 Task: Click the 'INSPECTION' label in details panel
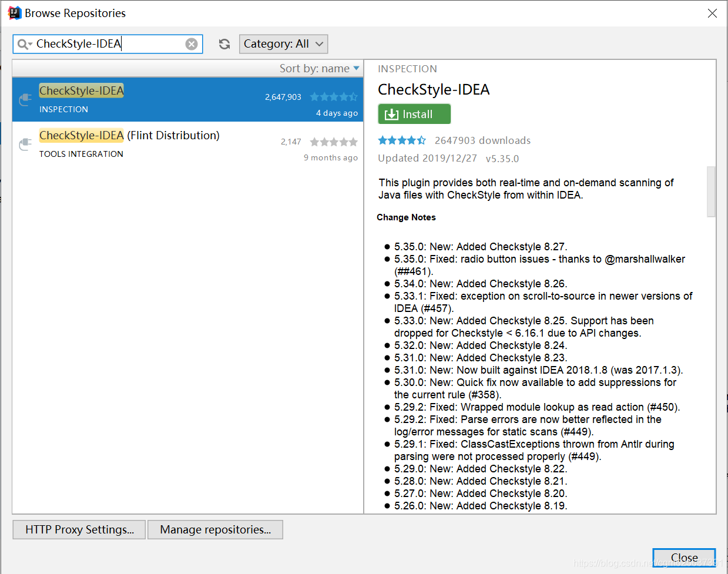tap(407, 69)
